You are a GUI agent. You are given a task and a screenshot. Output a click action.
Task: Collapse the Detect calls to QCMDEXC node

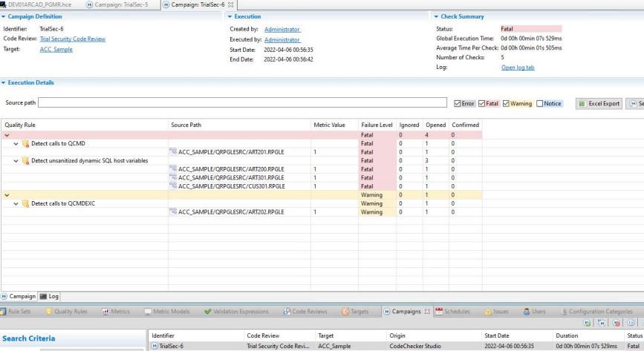16,203
